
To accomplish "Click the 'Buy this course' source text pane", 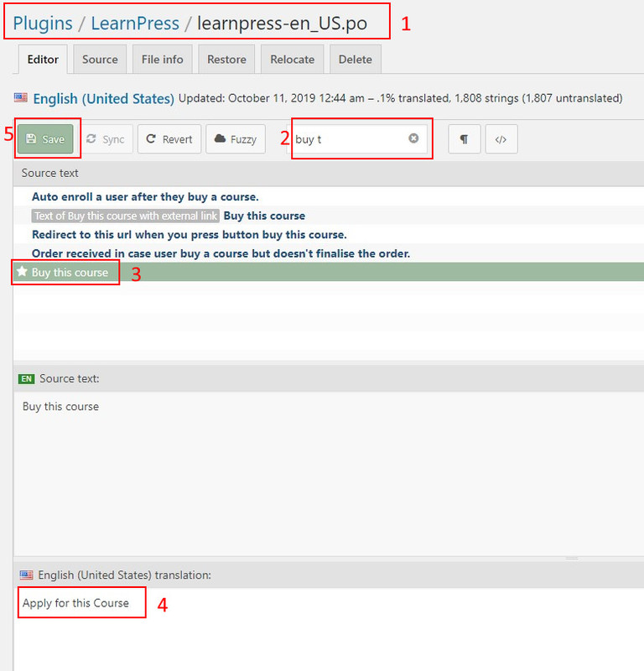I will click(x=328, y=474).
